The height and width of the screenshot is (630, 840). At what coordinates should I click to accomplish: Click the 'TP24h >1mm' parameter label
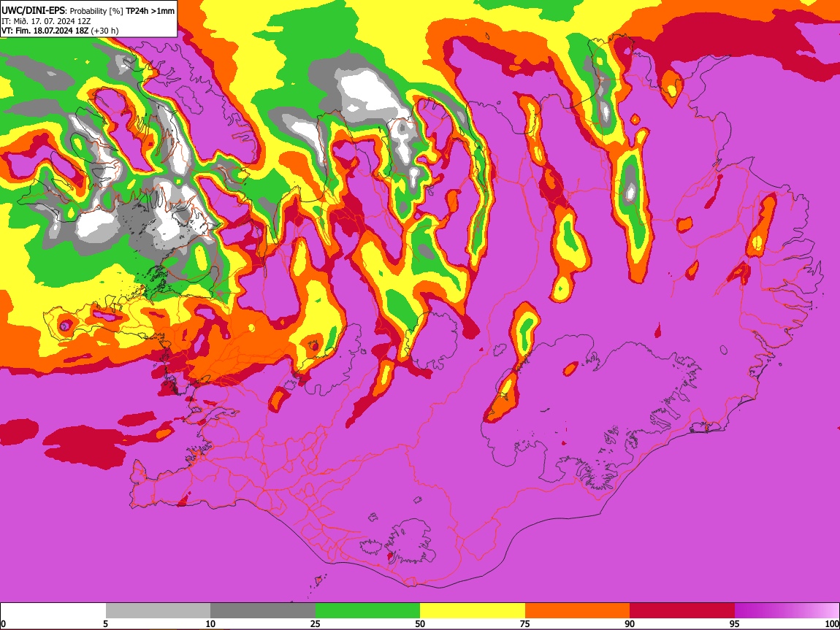pos(150,11)
